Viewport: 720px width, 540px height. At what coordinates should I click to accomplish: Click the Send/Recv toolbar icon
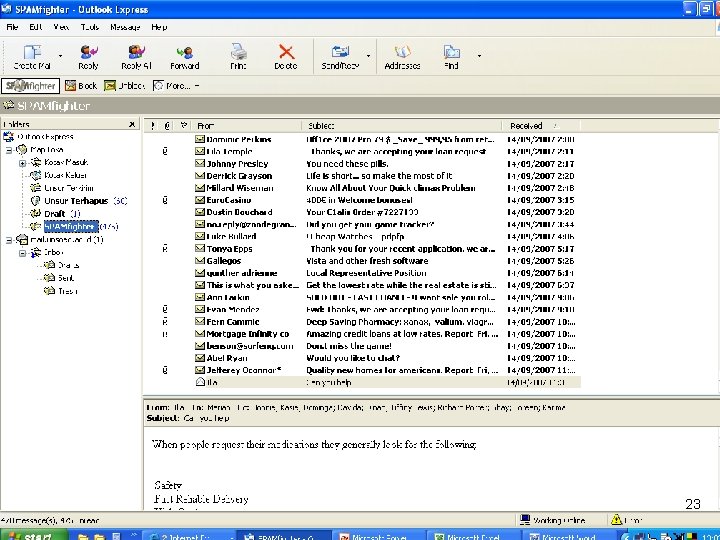[340, 52]
